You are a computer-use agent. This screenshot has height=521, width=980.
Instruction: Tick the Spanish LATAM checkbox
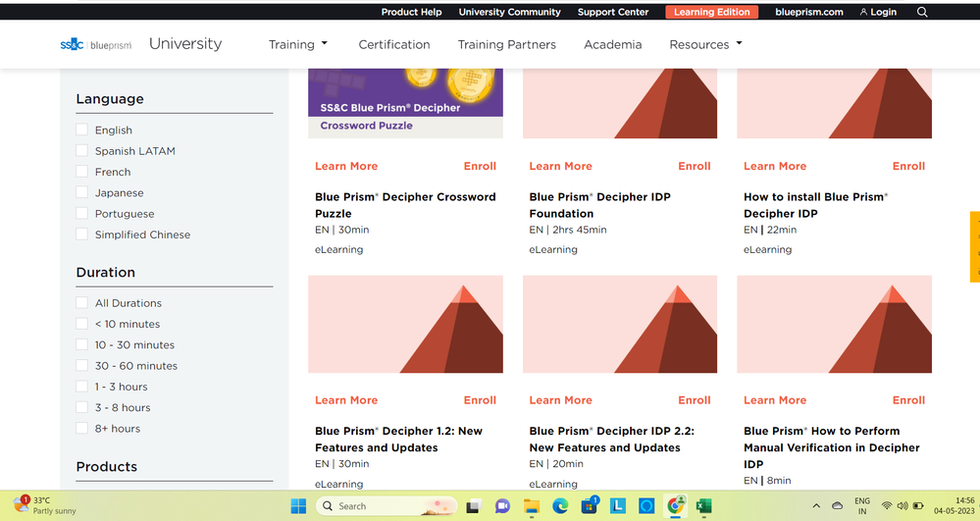pyautogui.click(x=81, y=150)
